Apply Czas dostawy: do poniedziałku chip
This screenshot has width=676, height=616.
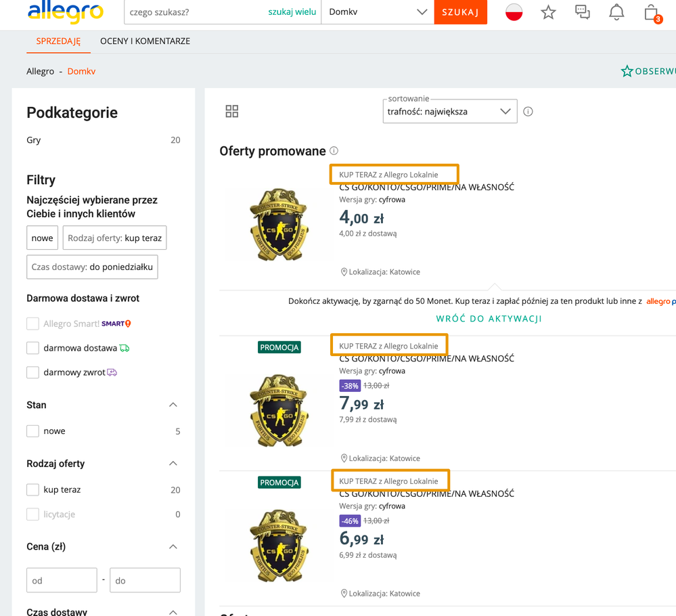pyautogui.click(x=92, y=267)
